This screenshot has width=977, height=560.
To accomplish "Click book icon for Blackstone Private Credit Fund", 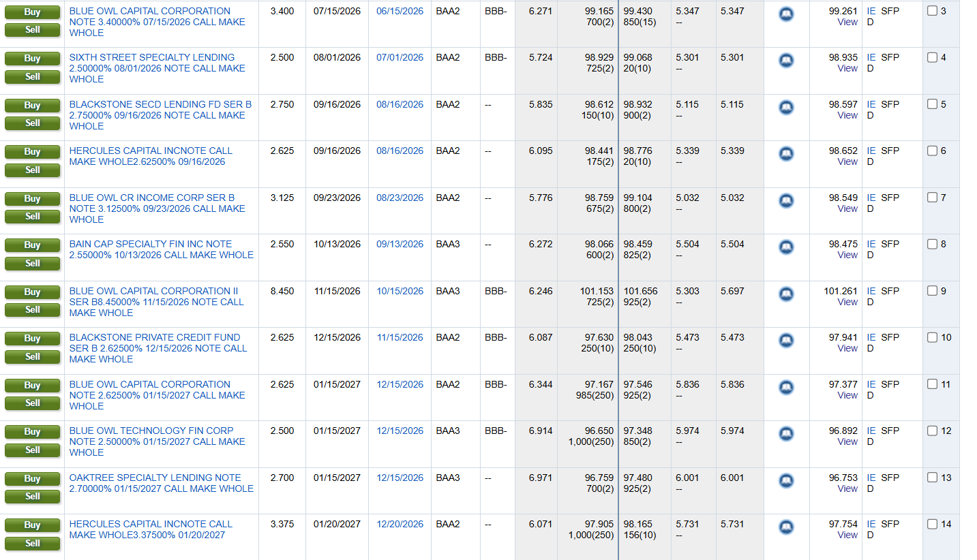I will pyautogui.click(x=786, y=340).
